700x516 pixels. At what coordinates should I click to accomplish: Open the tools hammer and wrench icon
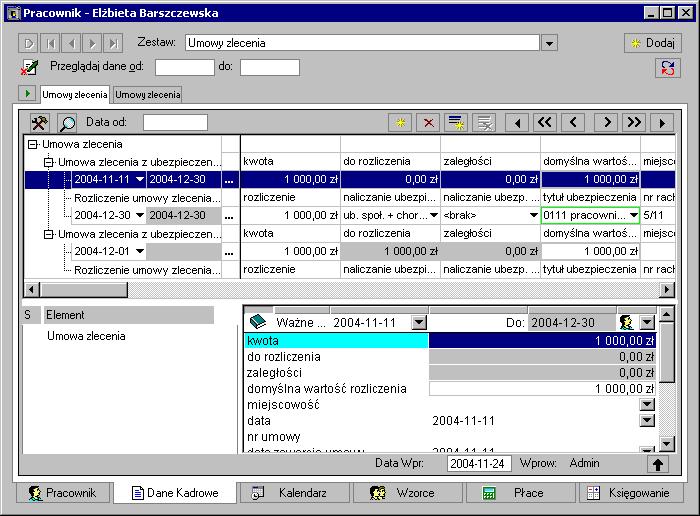[x=39, y=123]
